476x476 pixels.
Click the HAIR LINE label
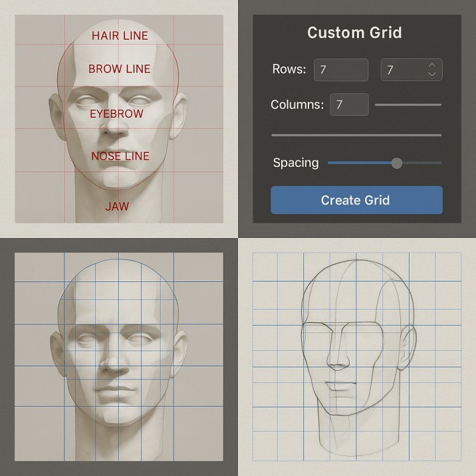click(120, 35)
